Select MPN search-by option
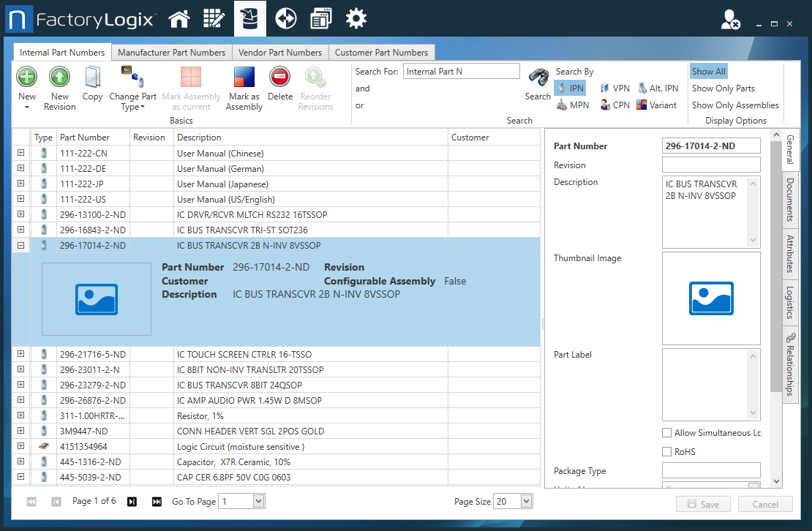 pyautogui.click(x=572, y=105)
